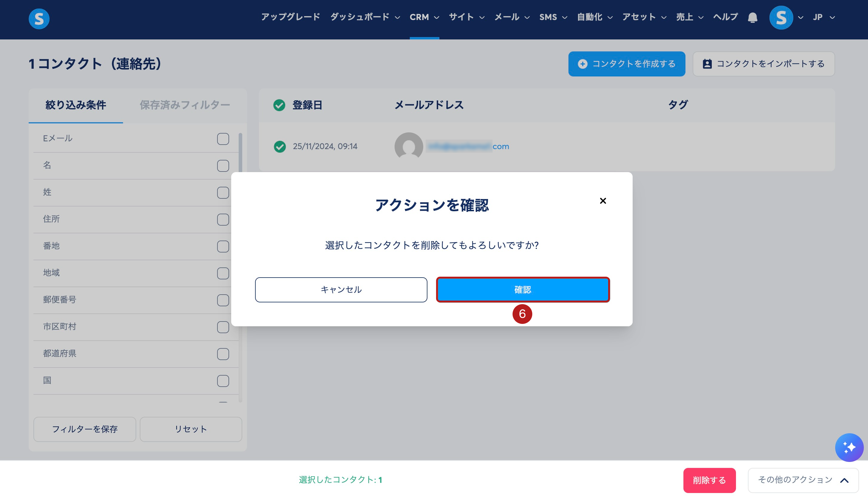Click the profile avatar S icon
The width and height of the screenshot is (868, 496).
click(x=781, y=17)
